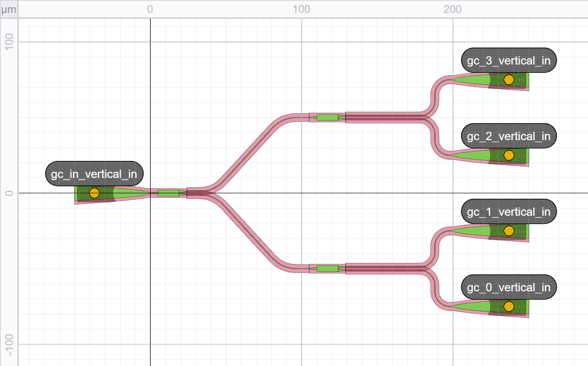Click the gc_2_vertical_in port label
The height and width of the screenshot is (366, 588).
508,136
